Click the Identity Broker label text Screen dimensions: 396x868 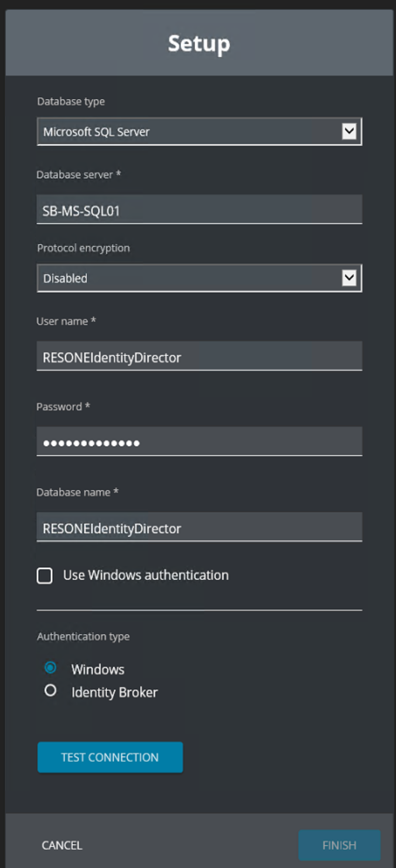click(115, 692)
